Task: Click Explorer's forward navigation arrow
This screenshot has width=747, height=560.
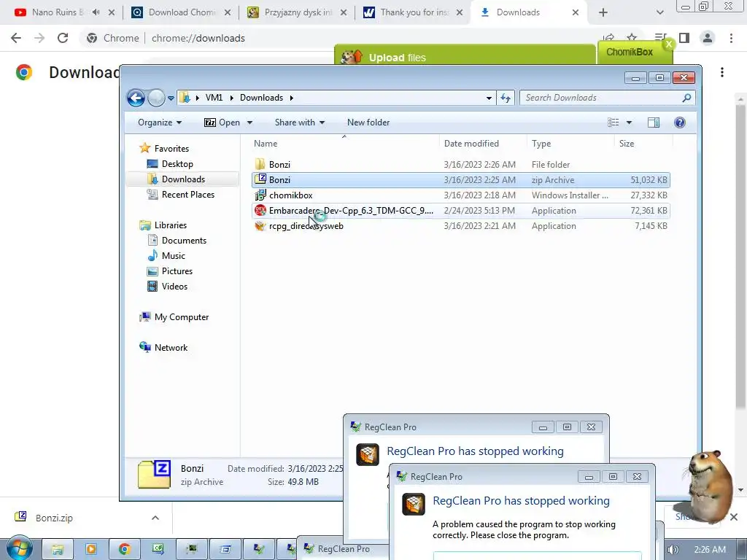Action: point(156,98)
